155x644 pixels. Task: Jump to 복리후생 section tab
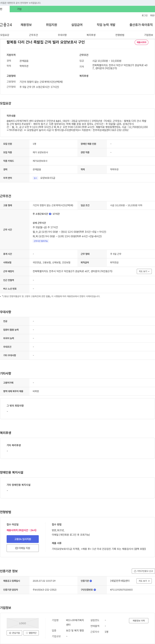pyautogui.click(x=91, y=35)
